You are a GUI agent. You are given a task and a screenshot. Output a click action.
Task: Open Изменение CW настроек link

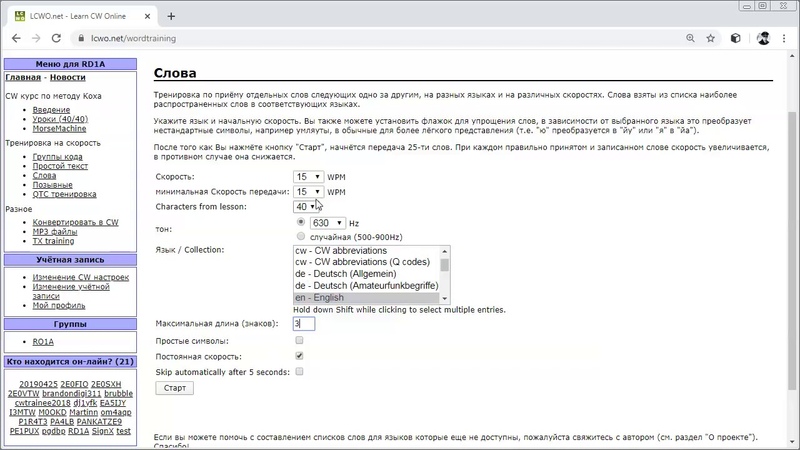81,277
